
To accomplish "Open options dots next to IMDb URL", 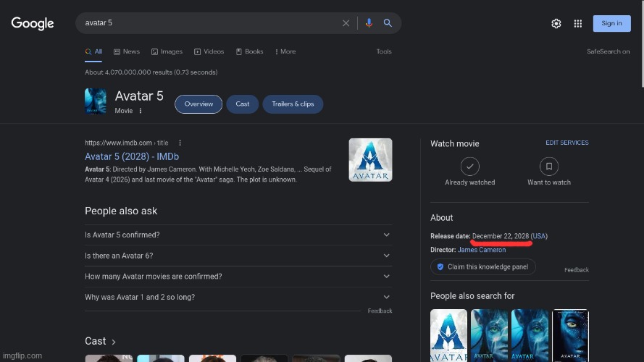I will pyautogui.click(x=180, y=143).
